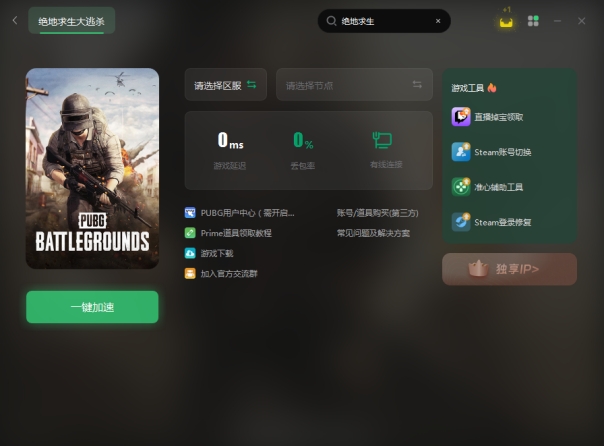Click the PUBG Battlegrounds cover art
Screen dimensions: 604x446
pyautogui.click(x=92, y=168)
